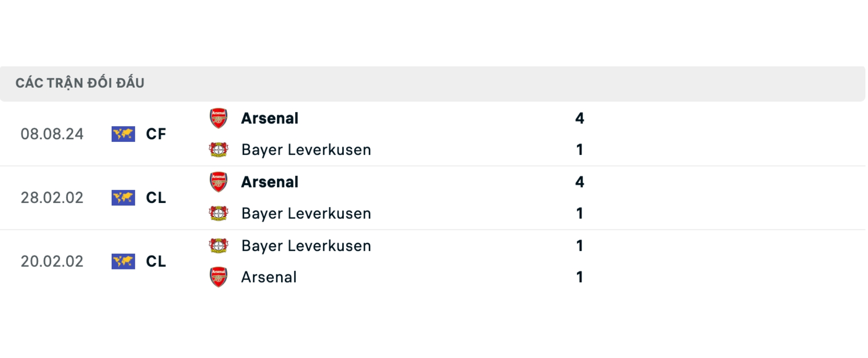Select the Arsenal badge in the bottom match row
The height and width of the screenshot is (358, 868).
point(219,277)
